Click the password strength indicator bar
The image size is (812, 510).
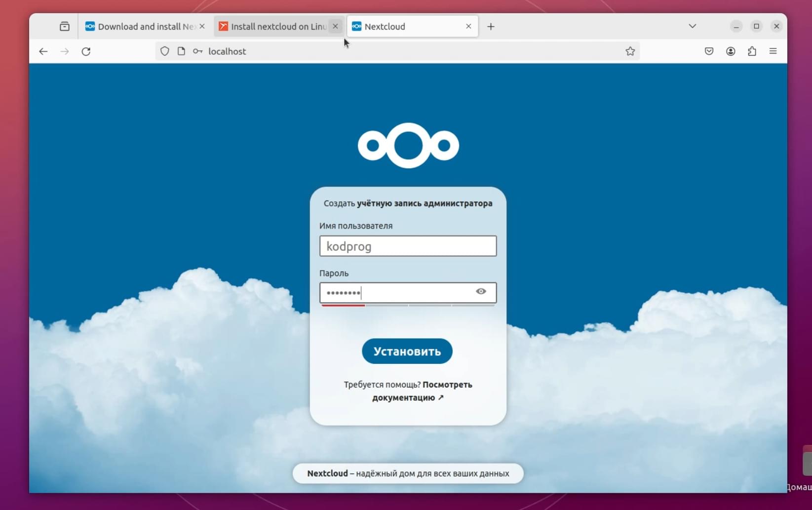pos(408,306)
